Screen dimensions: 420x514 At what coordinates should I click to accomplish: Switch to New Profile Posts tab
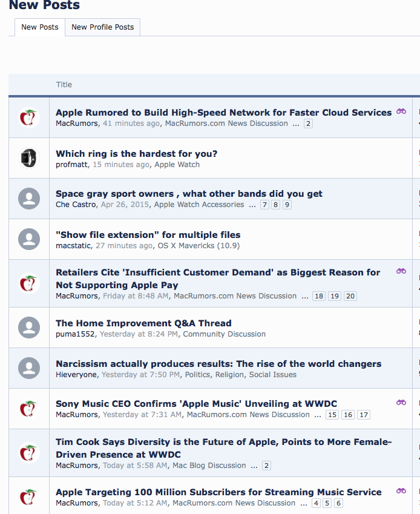click(102, 27)
